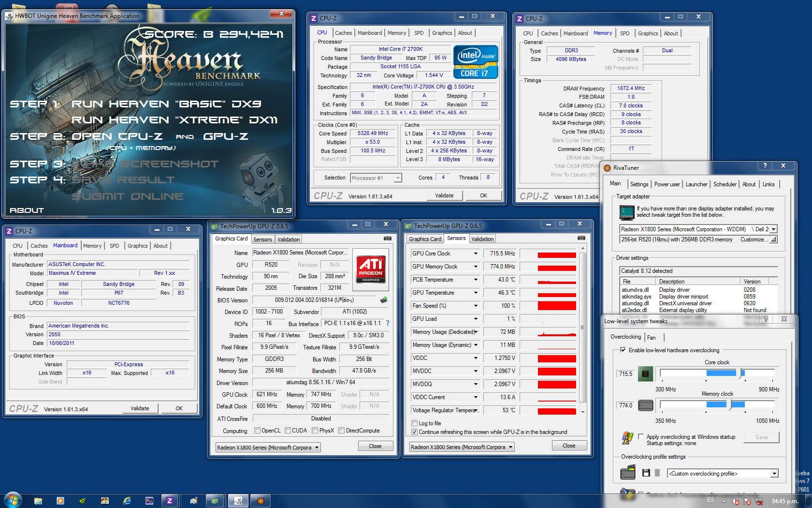
Task: Open the Scheduler tab in RivaTuner
Action: pyautogui.click(x=725, y=184)
